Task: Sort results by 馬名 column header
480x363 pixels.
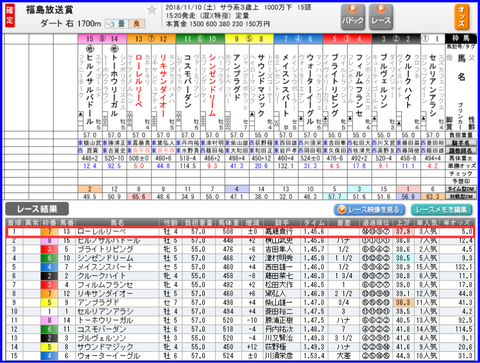Action: coord(117,222)
